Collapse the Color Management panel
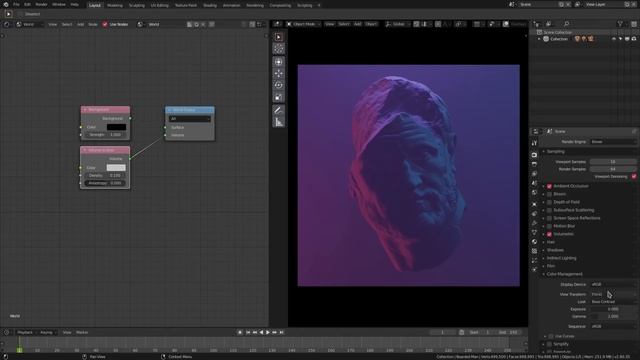The width and height of the screenshot is (640, 360). pyautogui.click(x=564, y=274)
